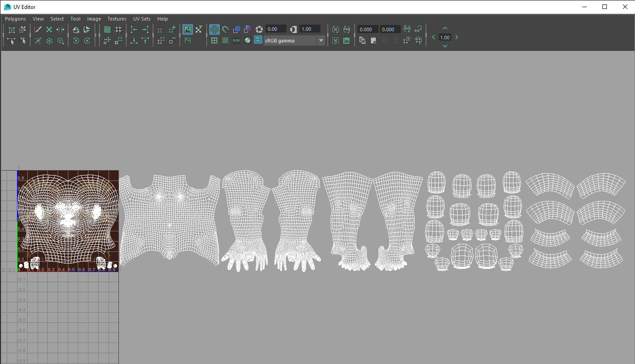Click the Paste UVs icon
Screen dimensions: 635x364
point(374,41)
